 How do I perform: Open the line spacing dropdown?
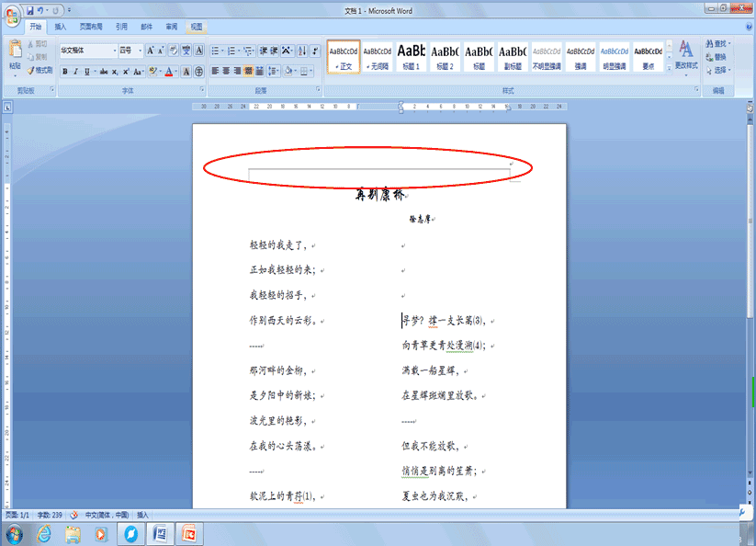tap(273, 70)
